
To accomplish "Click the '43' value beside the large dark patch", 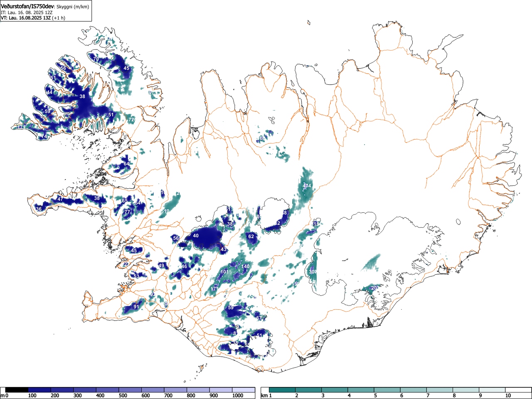I will 224,249.
